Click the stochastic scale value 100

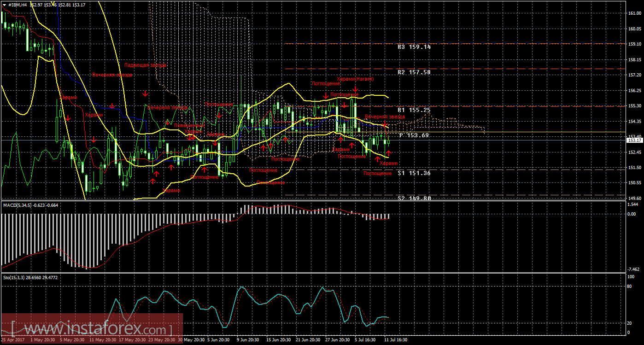(632, 277)
